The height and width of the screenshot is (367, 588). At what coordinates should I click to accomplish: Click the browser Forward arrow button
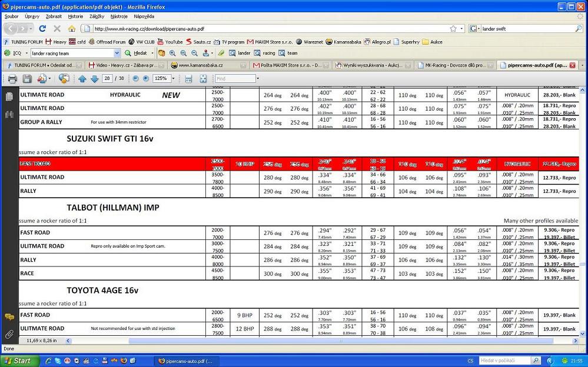[23, 28]
